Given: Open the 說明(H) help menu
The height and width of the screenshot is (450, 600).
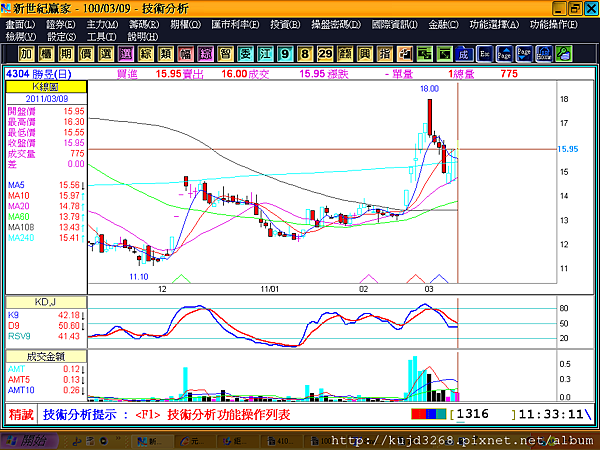Looking at the screenshot, I should coord(142,37).
